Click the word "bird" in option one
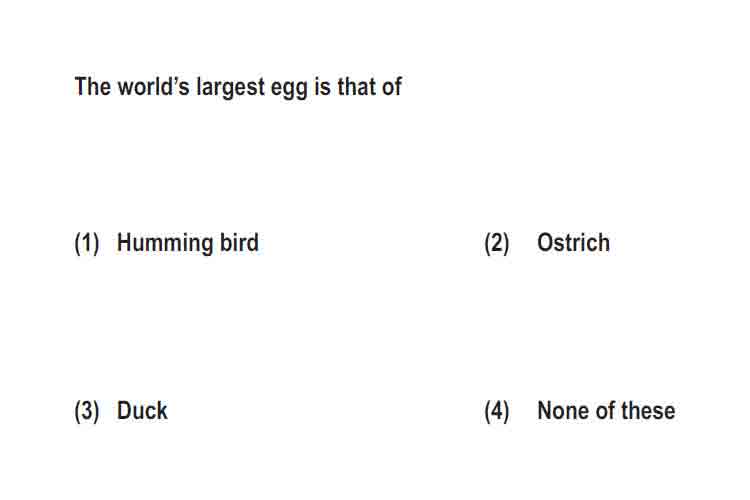The width and height of the screenshot is (750, 500). pyautogui.click(x=239, y=243)
